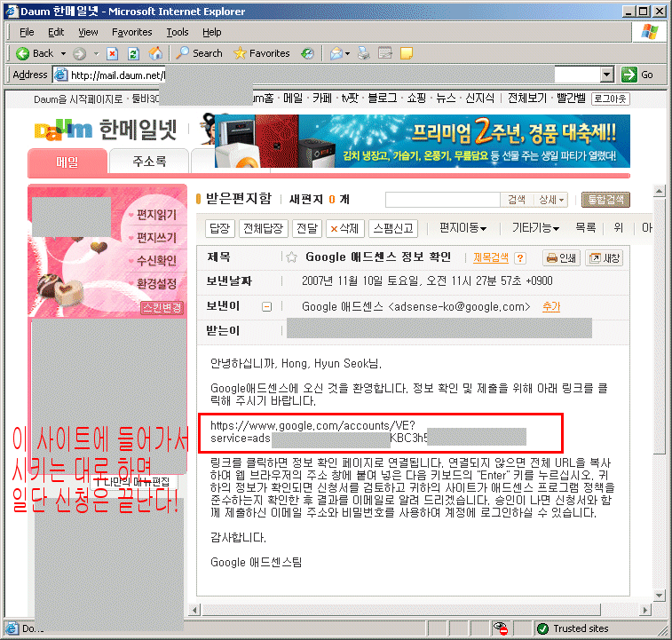Open the Forward history dropdown arrow

pos(96,53)
